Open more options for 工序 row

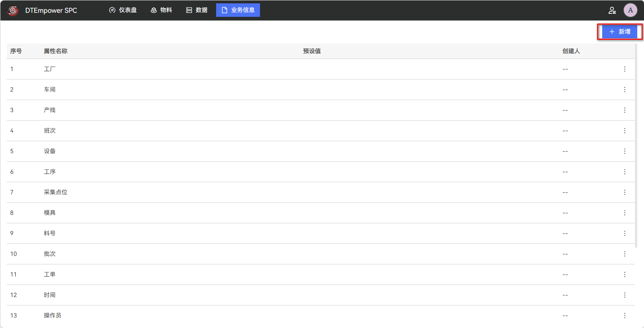pyautogui.click(x=624, y=172)
